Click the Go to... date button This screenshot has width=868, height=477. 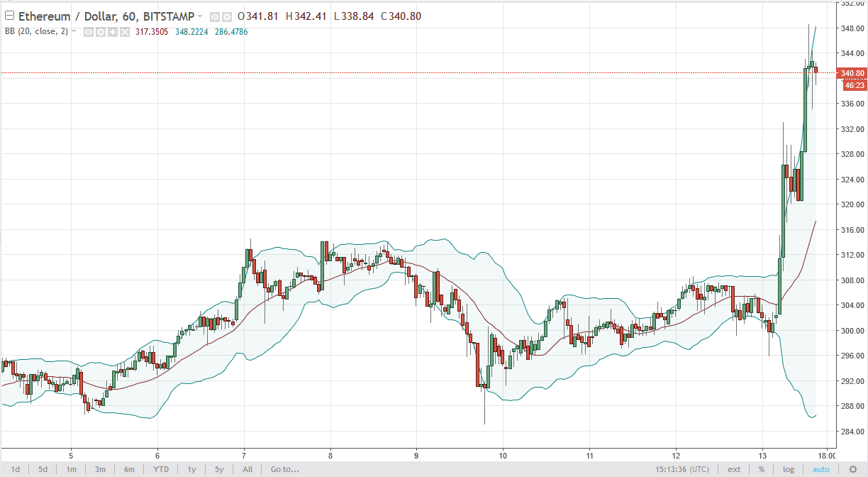coord(284,469)
